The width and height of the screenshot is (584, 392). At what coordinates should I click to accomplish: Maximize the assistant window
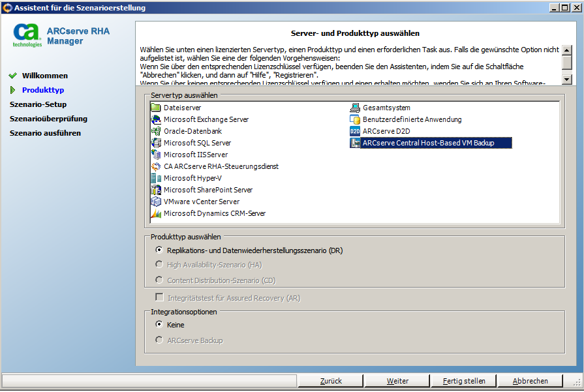564,7
